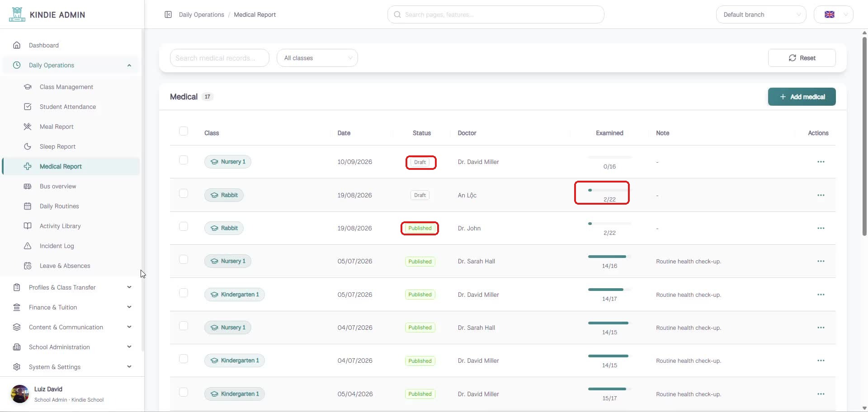Click the Reset filters button

click(x=802, y=58)
